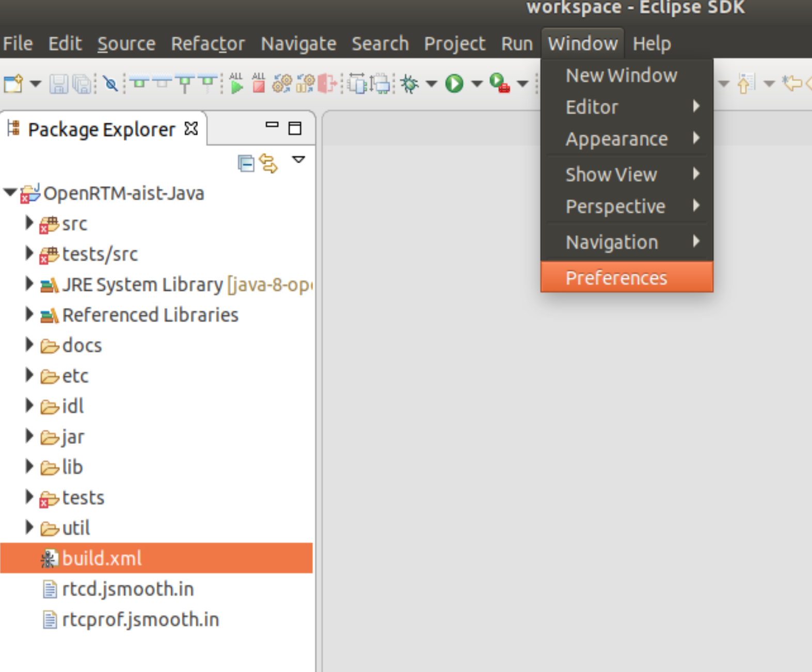Open the Debug configurations dropdown arrow
The width and height of the screenshot is (812, 672).
pos(432,84)
